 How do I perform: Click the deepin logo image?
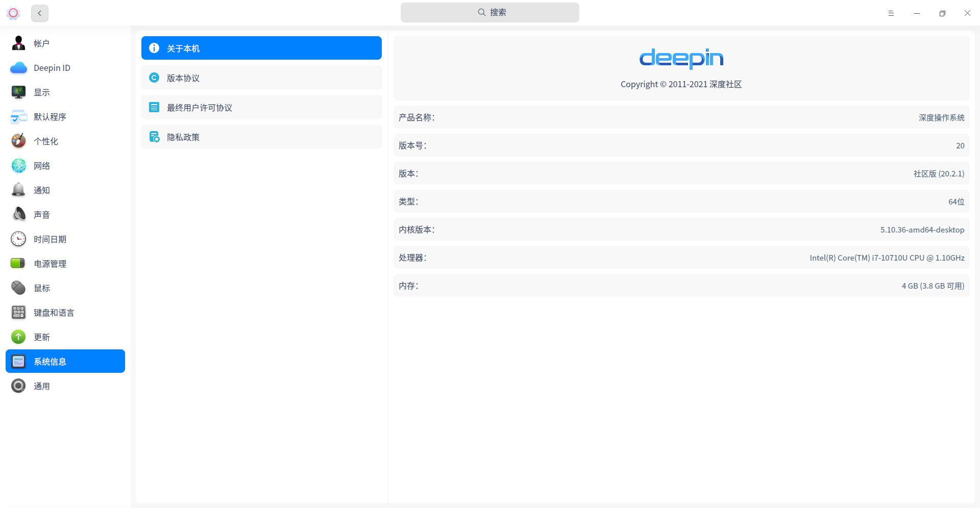681,58
